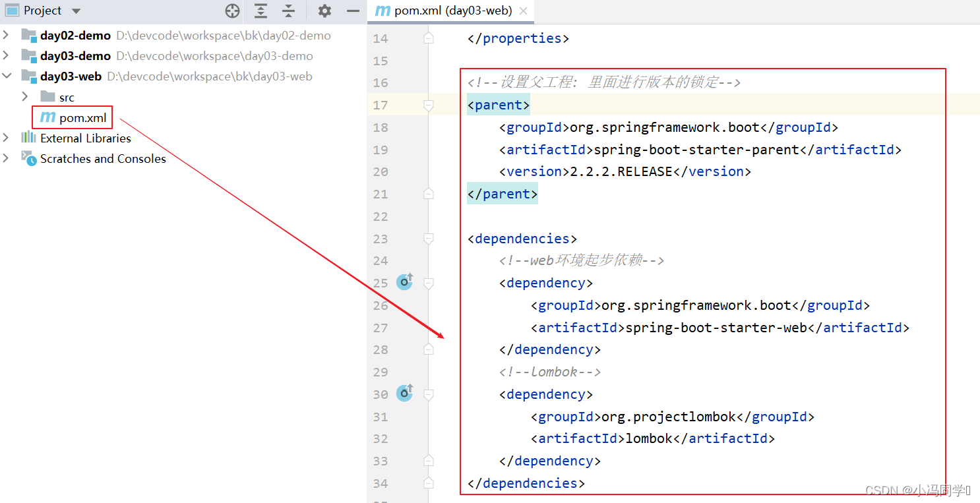The image size is (980, 503).
Task: Click line number 20 in gutter
Action: (381, 171)
